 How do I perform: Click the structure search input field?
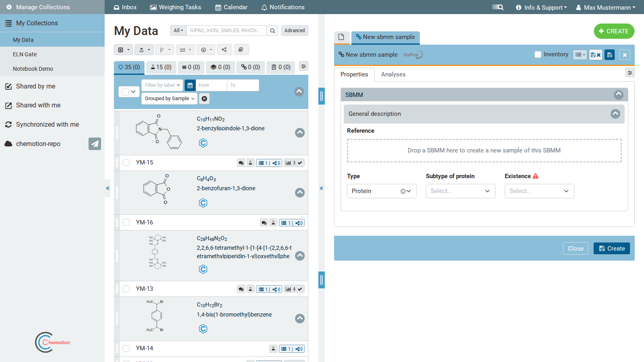coord(226,31)
